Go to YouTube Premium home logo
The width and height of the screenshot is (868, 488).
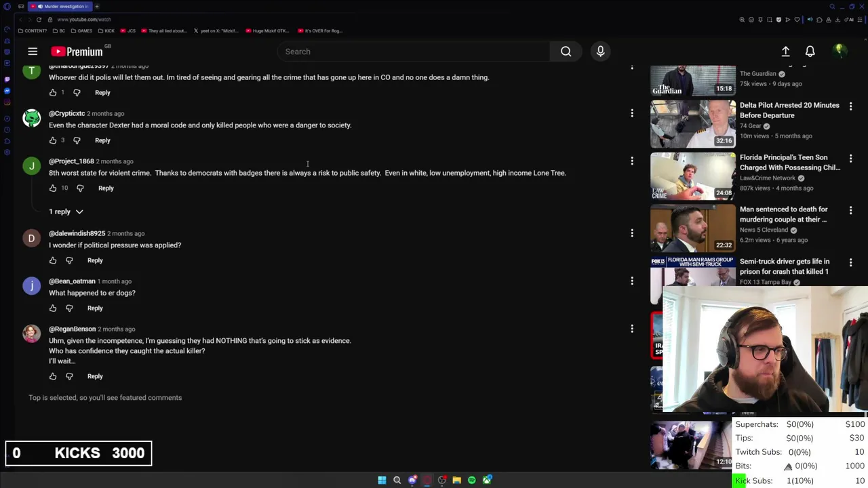click(x=77, y=52)
